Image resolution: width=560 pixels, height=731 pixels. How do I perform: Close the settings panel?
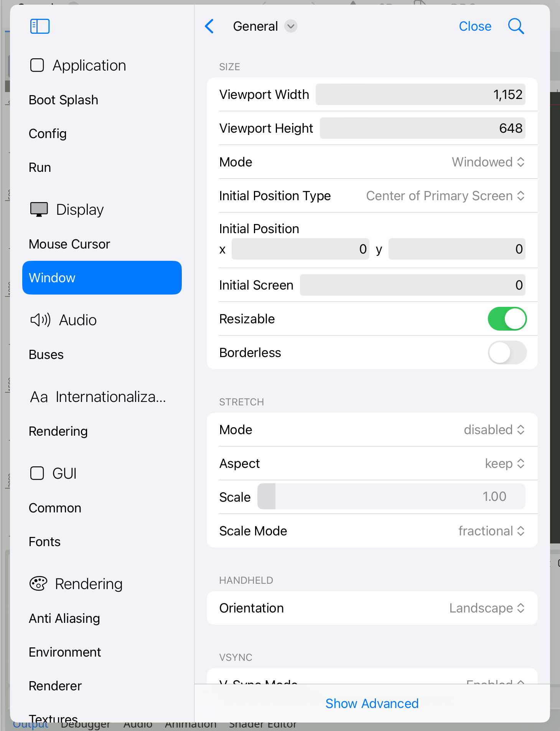point(475,26)
